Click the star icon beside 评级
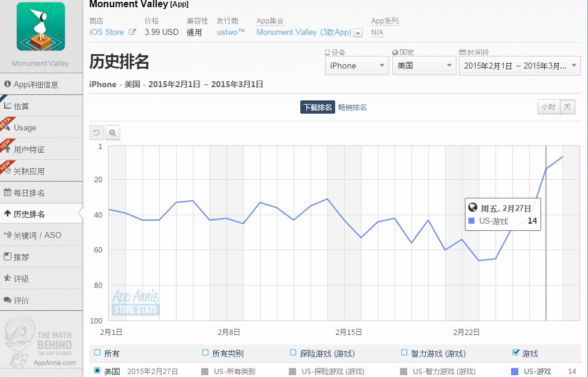Screen dimensions: 588x377 click(7, 278)
